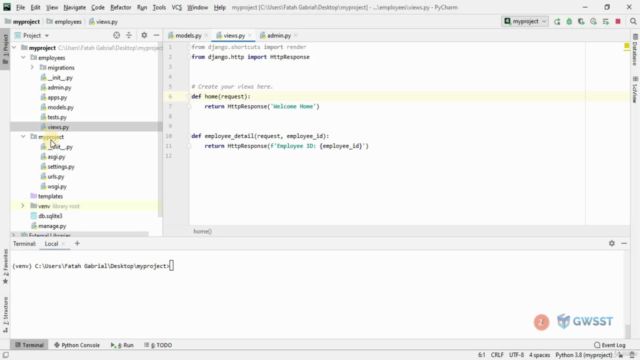The height and width of the screenshot is (360, 640).
Task: Select db.sqlite3 in project tree
Action: [x=47, y=216]
